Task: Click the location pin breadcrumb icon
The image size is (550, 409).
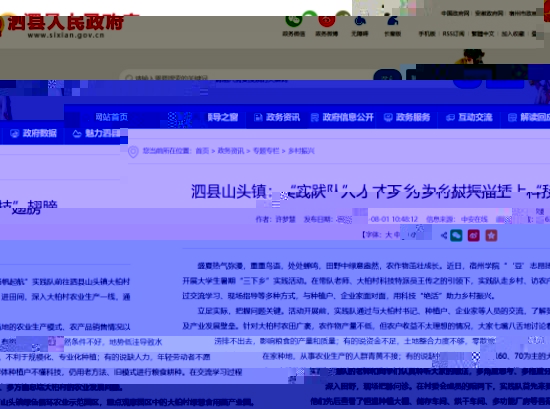Action: coord(133,152)
